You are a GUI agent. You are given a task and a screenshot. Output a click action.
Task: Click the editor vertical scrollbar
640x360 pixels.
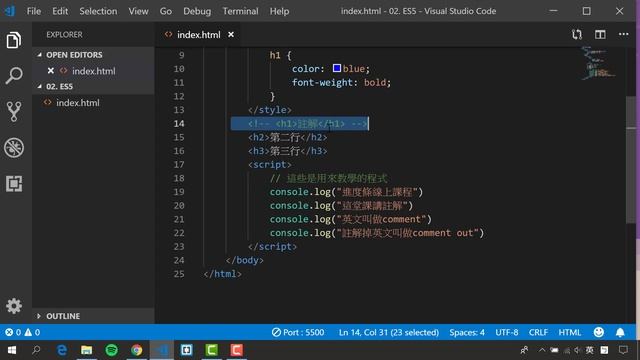[x=631, y=160]
